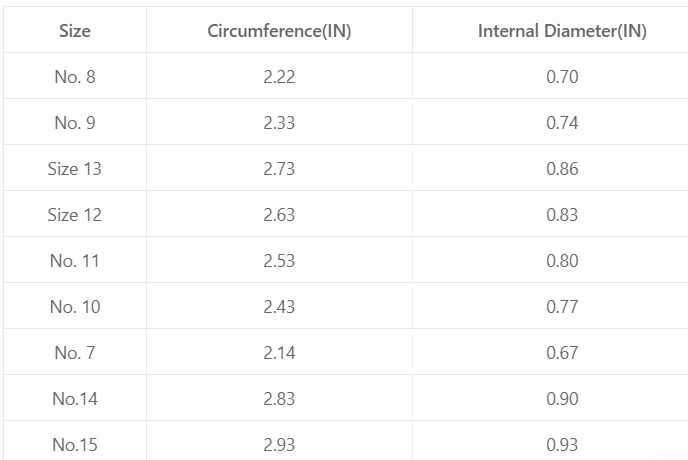Viewport: 688px width, 460px height.
Task: Click the No. 11 size cell
Action: pos(75,261)
